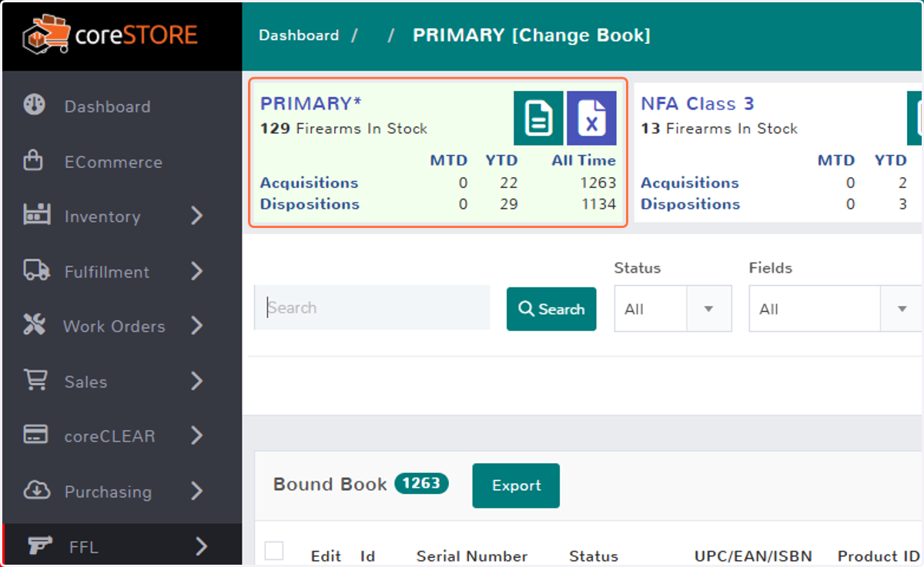Click the Fulfillment truck icon
The image size is (924, 567).
(x=36, y=270)
